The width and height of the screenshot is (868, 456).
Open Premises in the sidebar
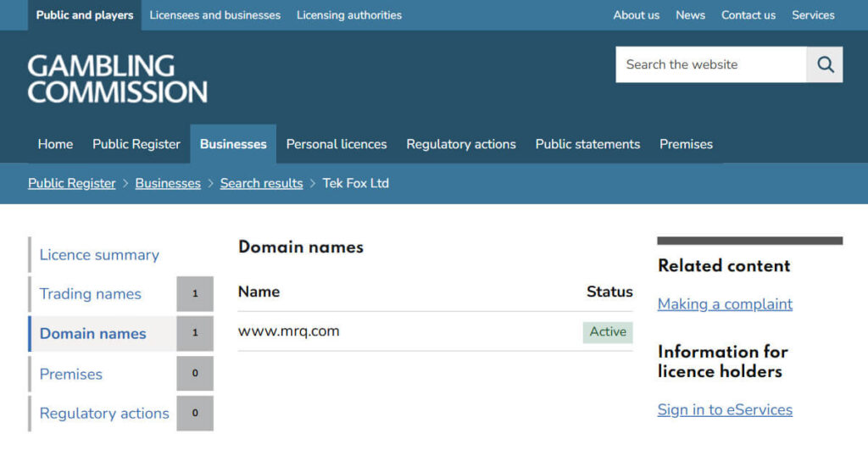click(x=71, y=374)
